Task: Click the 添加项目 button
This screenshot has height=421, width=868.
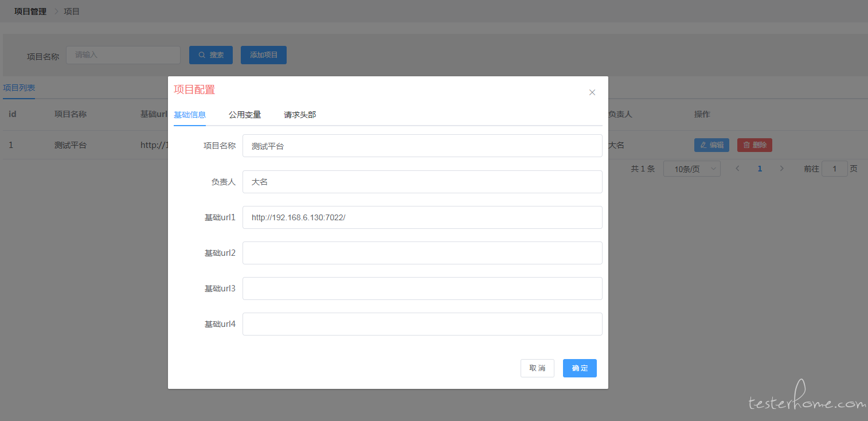Action: tap(264, 55)
